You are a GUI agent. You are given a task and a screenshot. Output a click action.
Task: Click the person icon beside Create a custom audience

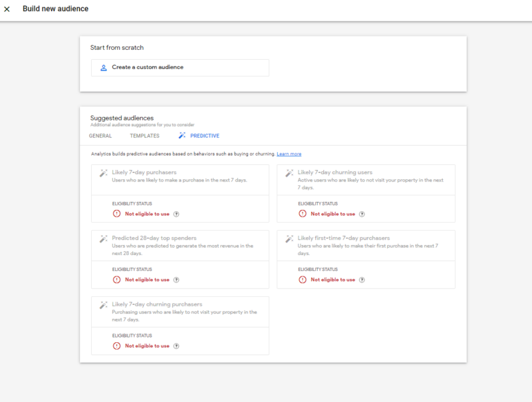click(103, 68)
